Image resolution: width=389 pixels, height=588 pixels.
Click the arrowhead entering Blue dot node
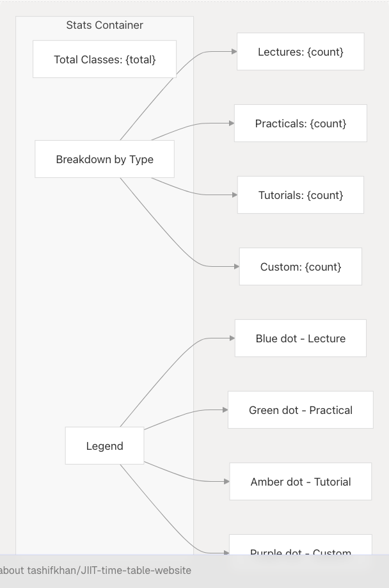(232, 338)
